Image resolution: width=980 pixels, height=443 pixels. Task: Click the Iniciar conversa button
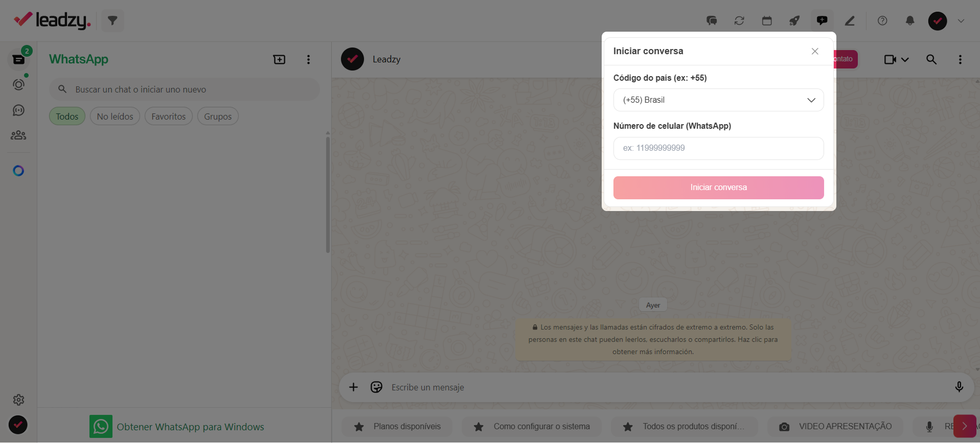click(x=718, y=188)
